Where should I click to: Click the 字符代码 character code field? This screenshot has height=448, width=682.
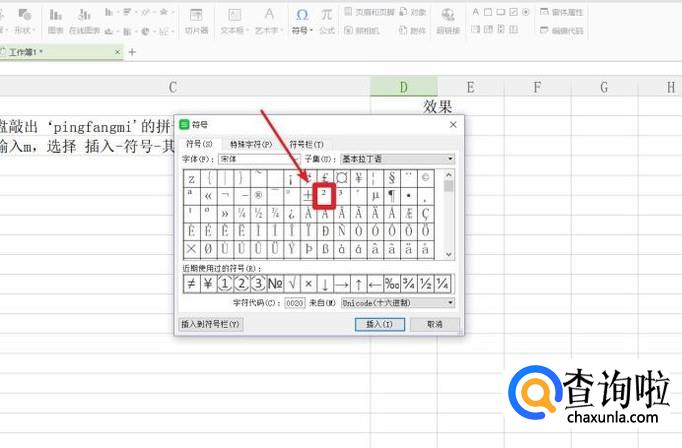[x=294, y=303]
